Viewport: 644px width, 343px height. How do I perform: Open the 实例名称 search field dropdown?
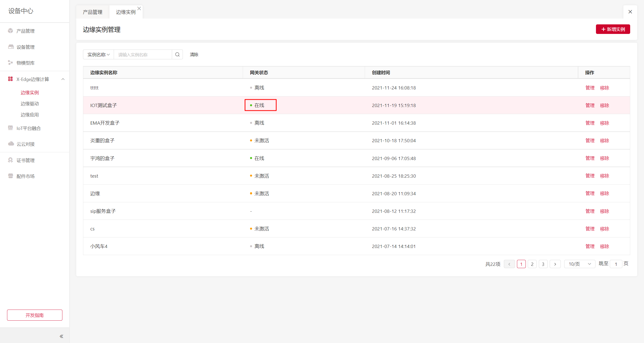[98, 55]
